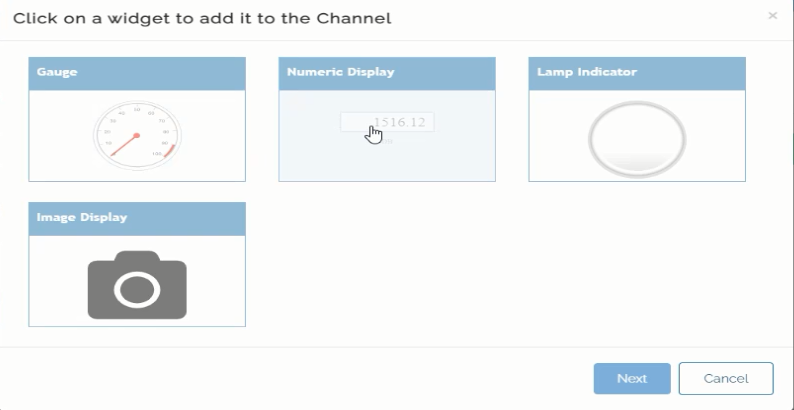Click the camera icon for Image Display
The height and width of the screenshot is (410, 794).
(137, 285)
